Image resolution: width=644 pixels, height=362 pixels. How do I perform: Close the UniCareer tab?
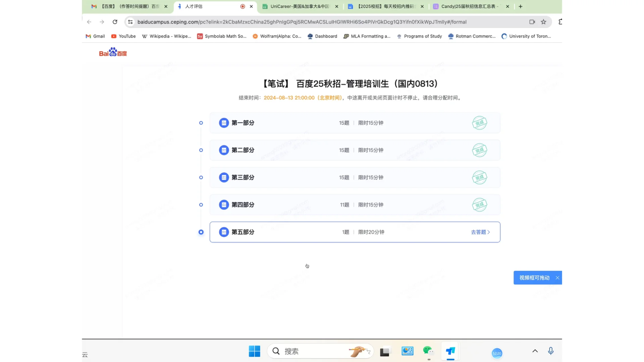(337, 6)
